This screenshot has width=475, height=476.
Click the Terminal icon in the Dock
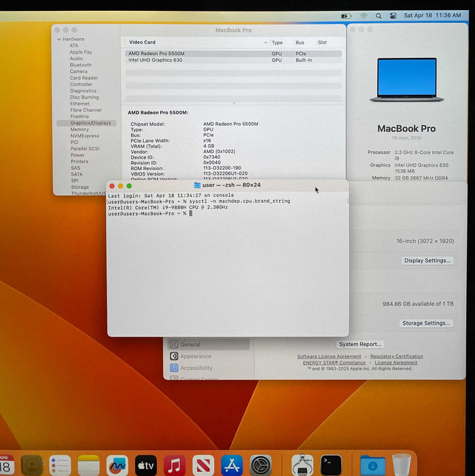tap(331, 465)
